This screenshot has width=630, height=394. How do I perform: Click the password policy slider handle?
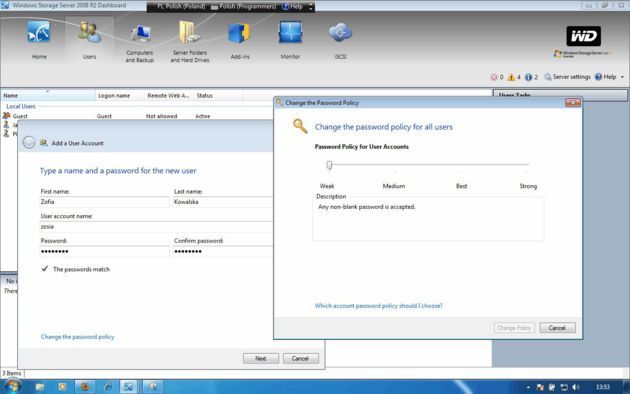coord(329,165)
